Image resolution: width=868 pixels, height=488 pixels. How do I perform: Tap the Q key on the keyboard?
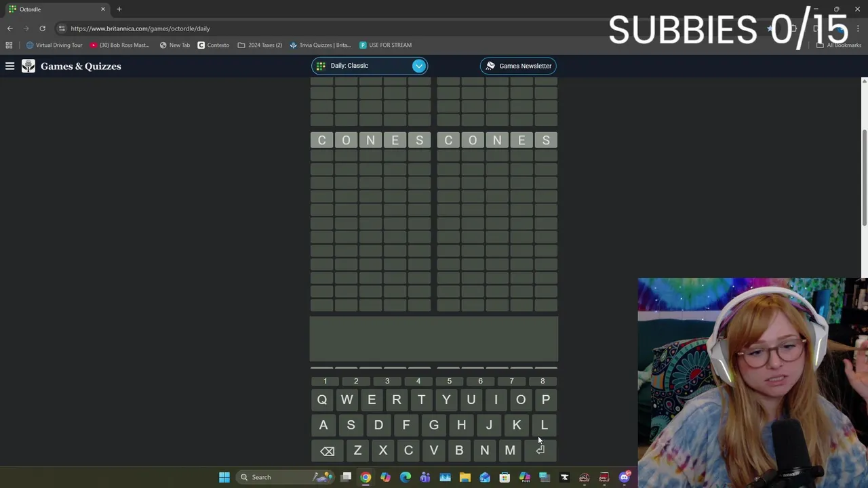pos(322,400)
